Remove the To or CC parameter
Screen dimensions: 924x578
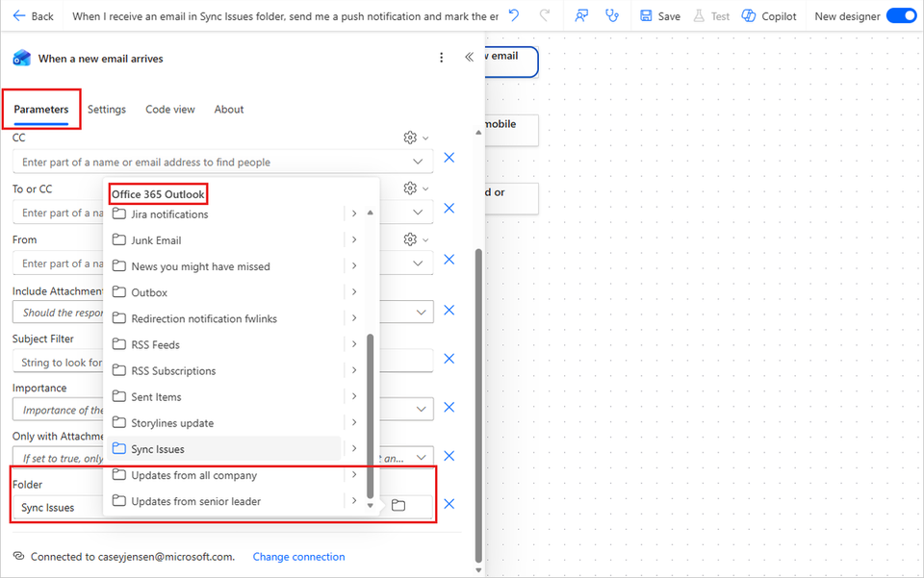[x=449, y=209]
